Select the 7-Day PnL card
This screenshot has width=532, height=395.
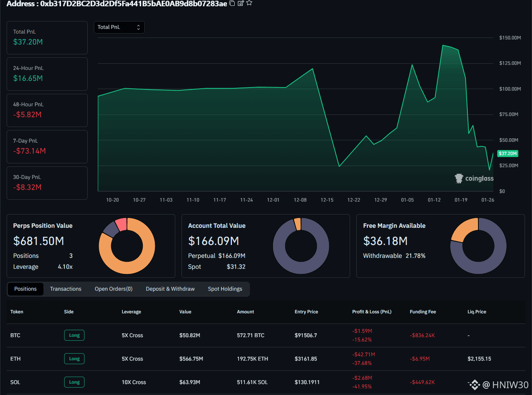[x=47, y=147]
